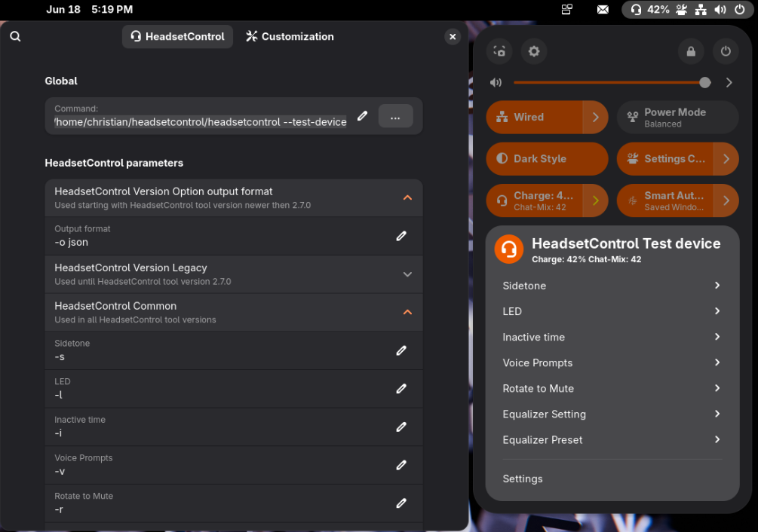Open the clock Jun 18 5:19 PM menu
The width and height of the screenshot is (758, 532).
pyautogui.click(x=90, y=10)
